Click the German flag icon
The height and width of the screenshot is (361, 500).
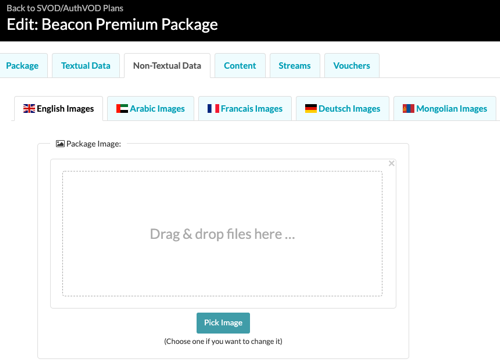pos(311,109)
